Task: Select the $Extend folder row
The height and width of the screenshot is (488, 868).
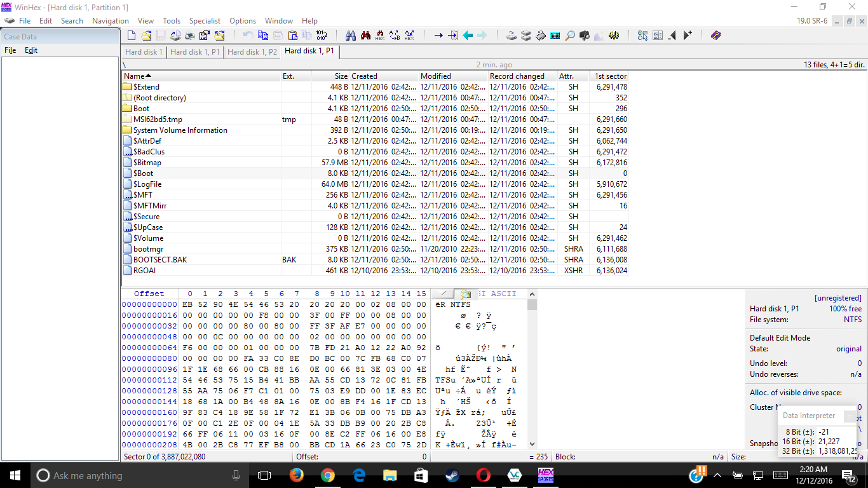Action: (x=375, y=87)
